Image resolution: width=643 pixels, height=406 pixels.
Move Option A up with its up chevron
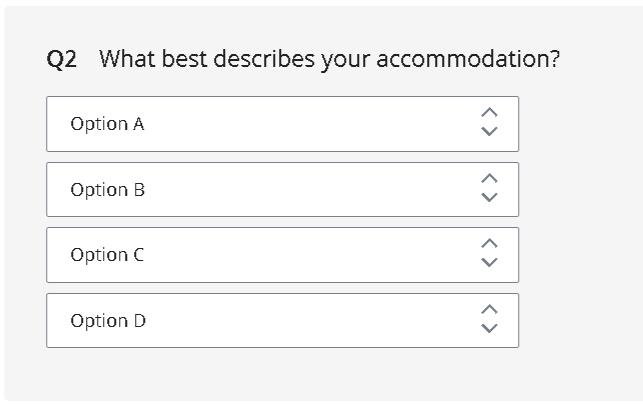click(489, 113)
